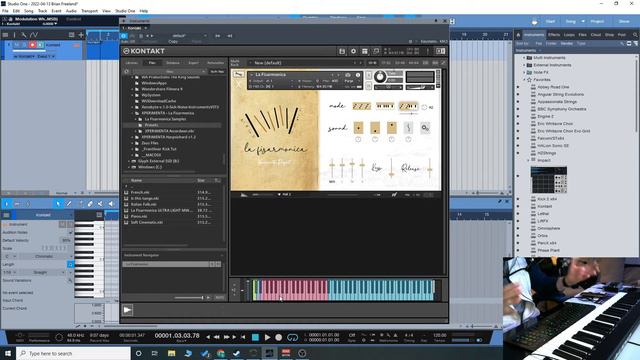Image resolution: width=640 pixels, height=360 pixels.
Task: Click the Kontakt preview play button at bottom
Action: tap(127, 310)
